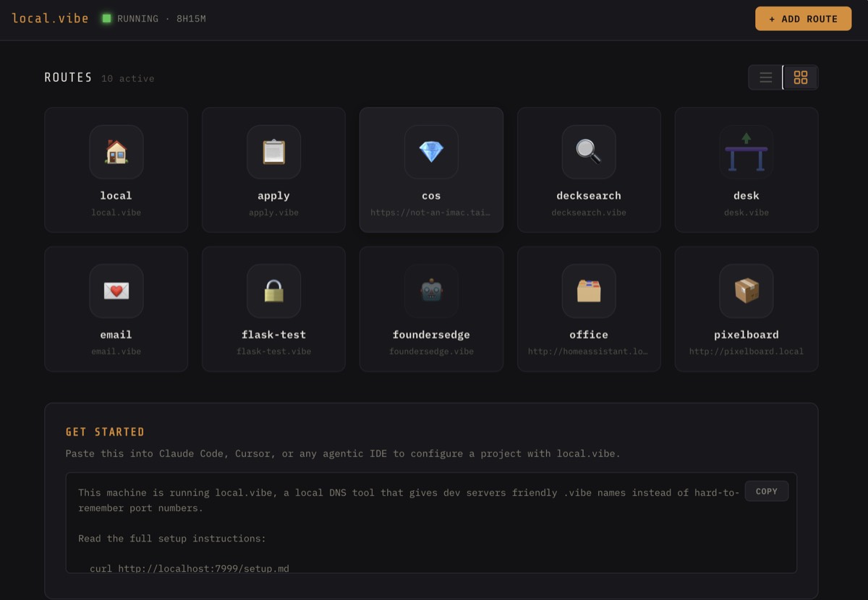
Task: Click the ROUTES section heading
Action: click(x=68, y=77)
